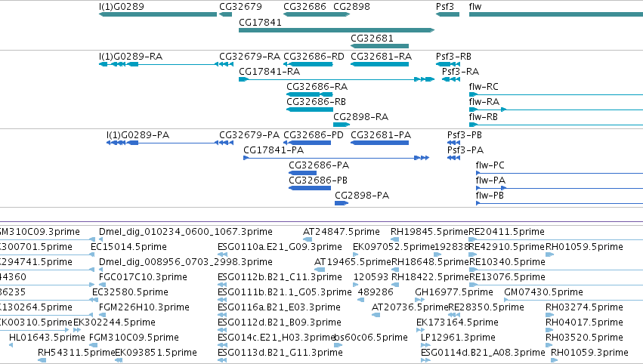643x364 pixels.
Task: Select EST EK302244.5prime
Action: coord(114,322)
